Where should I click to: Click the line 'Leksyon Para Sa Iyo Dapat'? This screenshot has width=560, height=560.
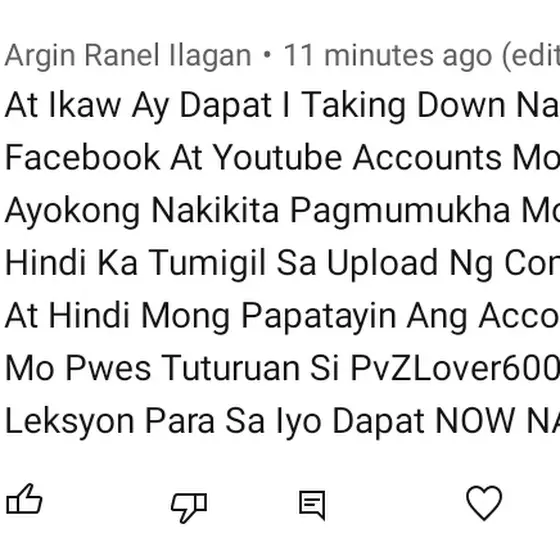282,422
